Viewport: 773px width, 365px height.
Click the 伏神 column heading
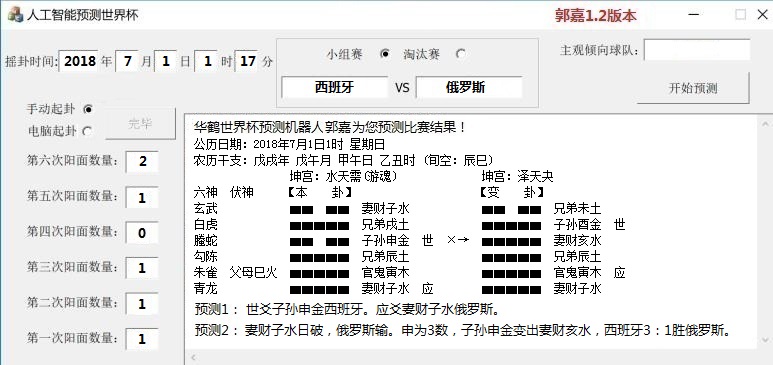(x=242, y=192)
